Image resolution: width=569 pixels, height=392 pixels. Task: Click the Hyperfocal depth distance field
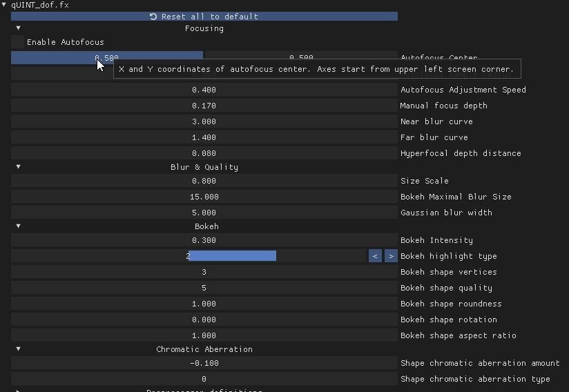204,153
